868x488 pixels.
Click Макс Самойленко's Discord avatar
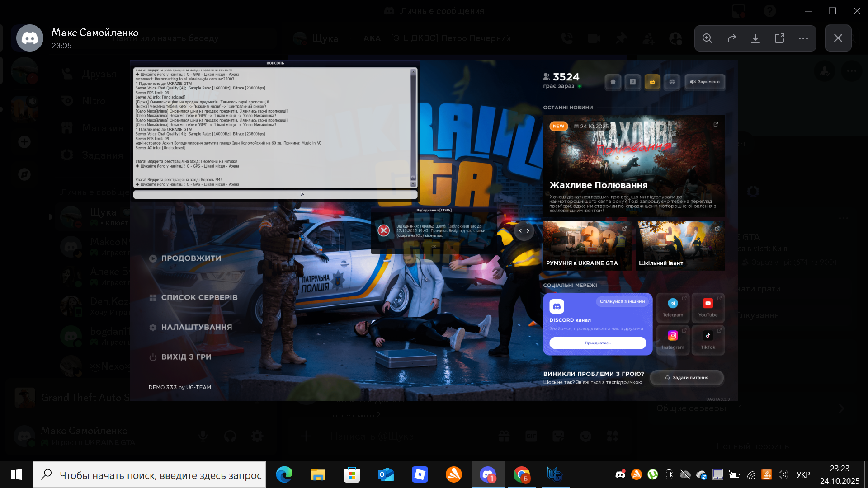tap(30, 38)
